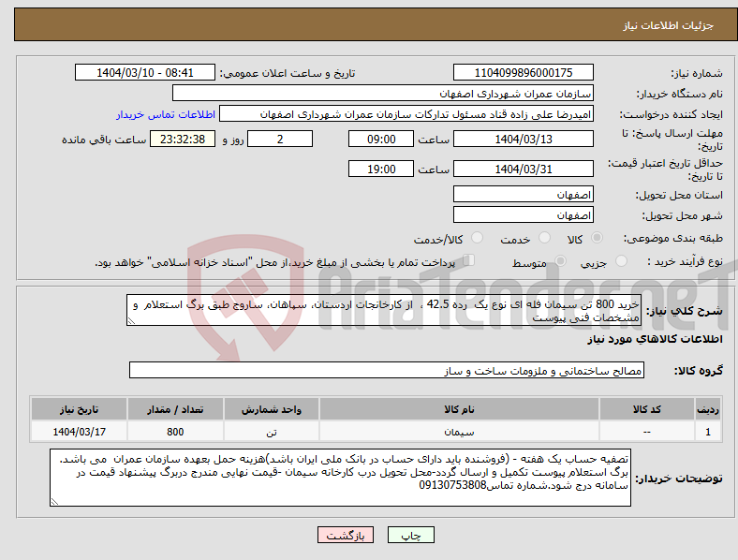Click the تعداد / مقدار column header
This screenshot has height=560, width=738.
coord(175,409)
